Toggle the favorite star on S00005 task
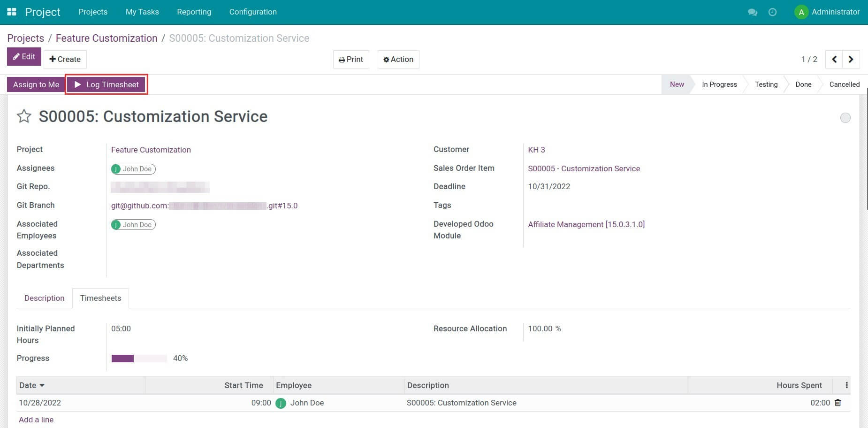The image size is (868, 428). click(x=23, y=116)
